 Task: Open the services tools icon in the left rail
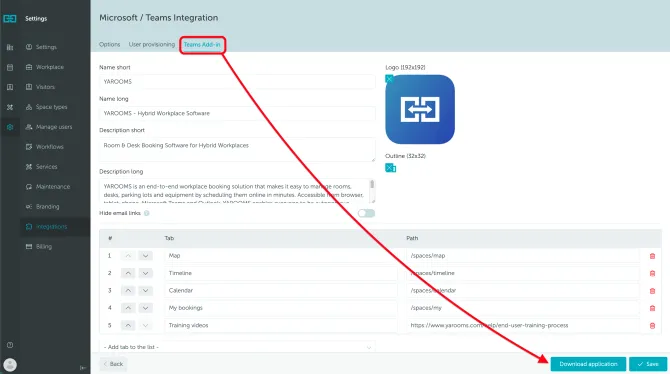tap(10, 107)
